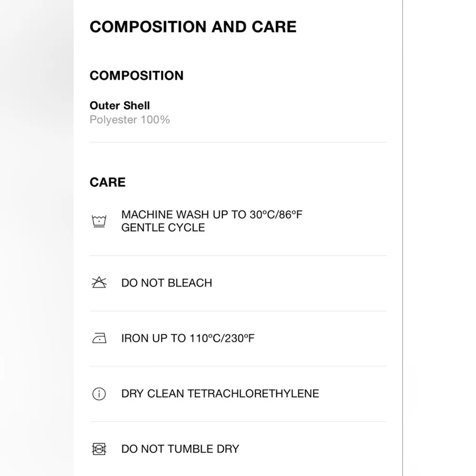Click the divider between machine wash and bleach rows

point(238,256)
